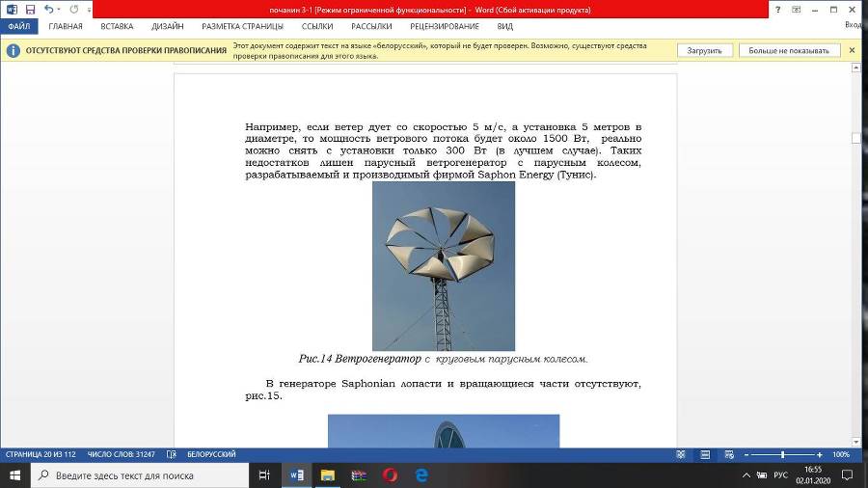This screenshot has width=868, height=488.
Task: Open the РАССЫЛКИ tab
Action: coord(371,26)
